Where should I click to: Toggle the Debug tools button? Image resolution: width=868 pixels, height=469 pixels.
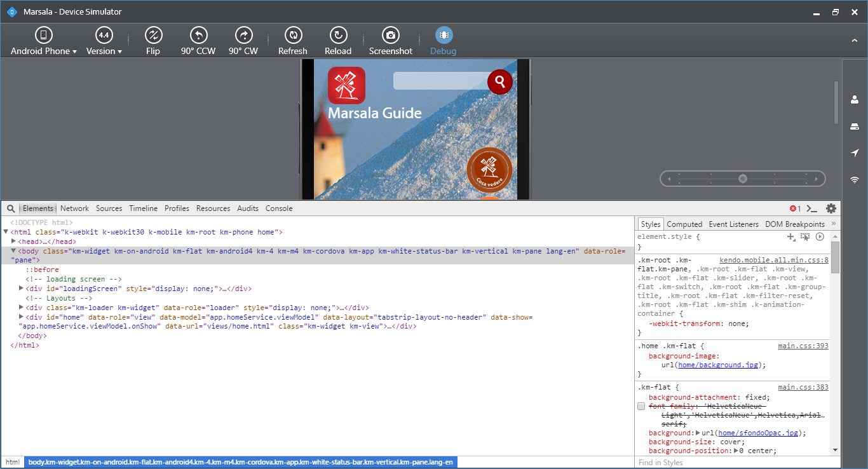point(444,36)
